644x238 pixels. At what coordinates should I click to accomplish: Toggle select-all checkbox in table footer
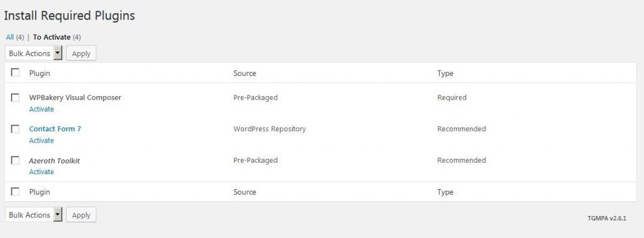15,192
